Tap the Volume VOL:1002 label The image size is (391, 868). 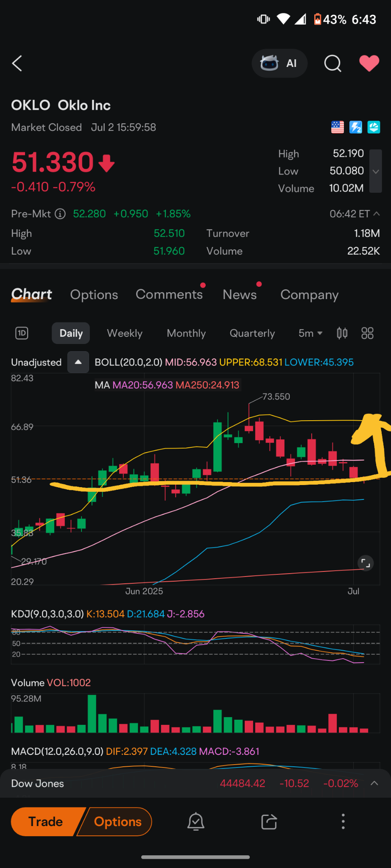coord(51,683)
